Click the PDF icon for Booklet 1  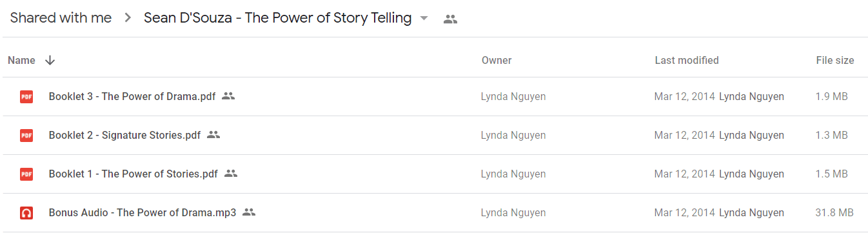click(x=26, y=174)
